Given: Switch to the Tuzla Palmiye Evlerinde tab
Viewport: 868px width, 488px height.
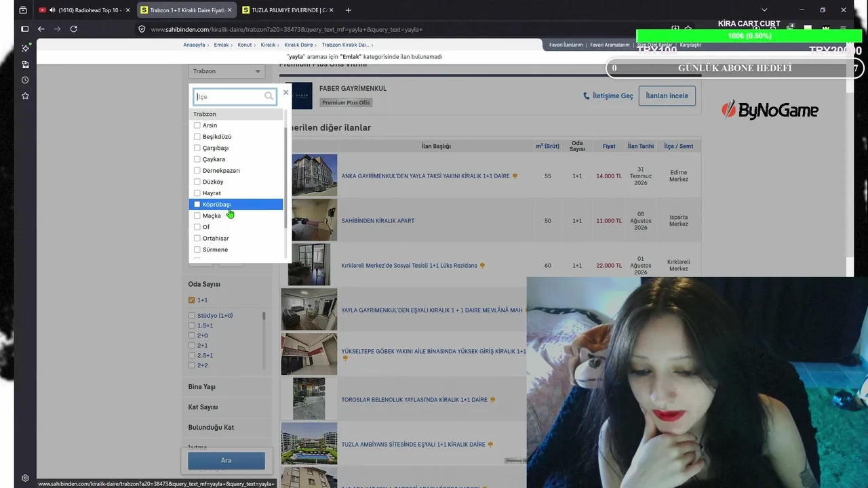Looking at the screenshot, I should click(288, 10).
